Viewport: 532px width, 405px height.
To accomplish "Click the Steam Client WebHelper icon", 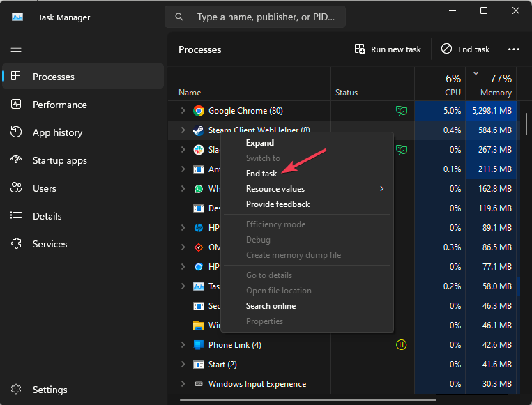I will coord(199,130).
